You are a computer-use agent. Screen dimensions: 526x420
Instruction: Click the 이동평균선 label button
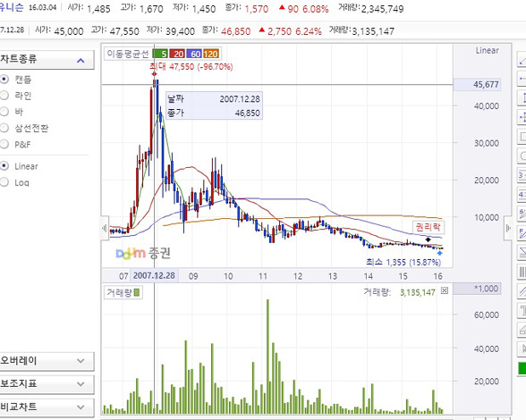tap(127, 54)
